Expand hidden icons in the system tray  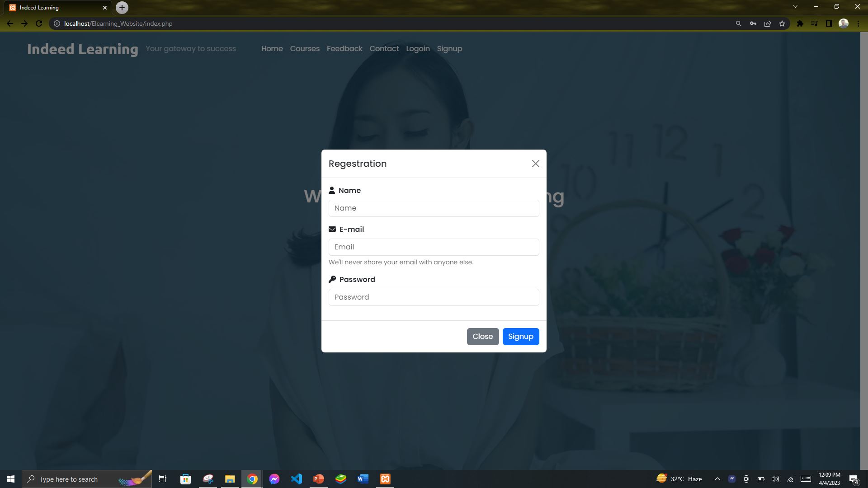(x=717, y=479)
